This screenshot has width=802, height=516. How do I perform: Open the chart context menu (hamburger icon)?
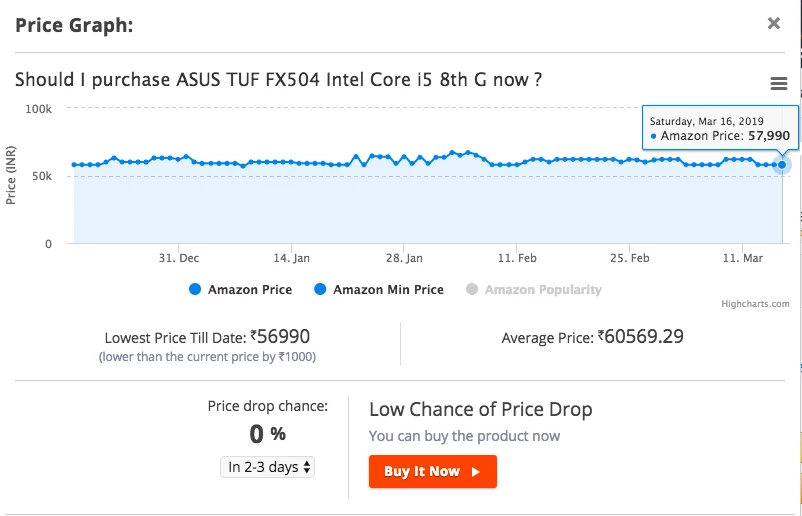pyautogui.click(x=779, y=84)
